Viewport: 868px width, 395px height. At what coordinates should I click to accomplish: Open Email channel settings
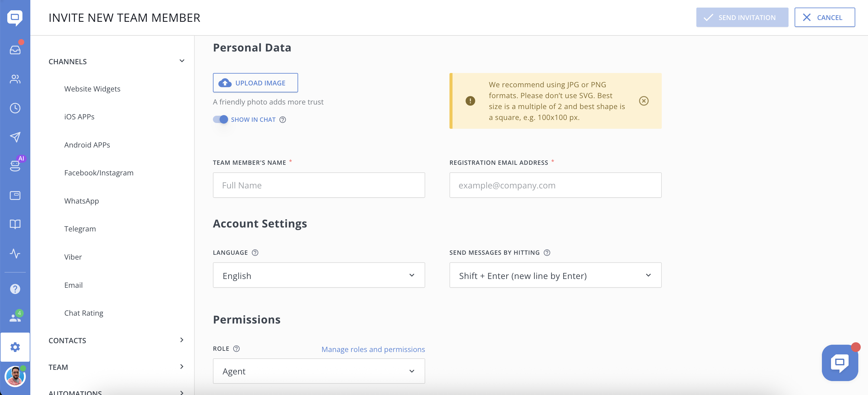pyautogui.click(x=73, y=285)
